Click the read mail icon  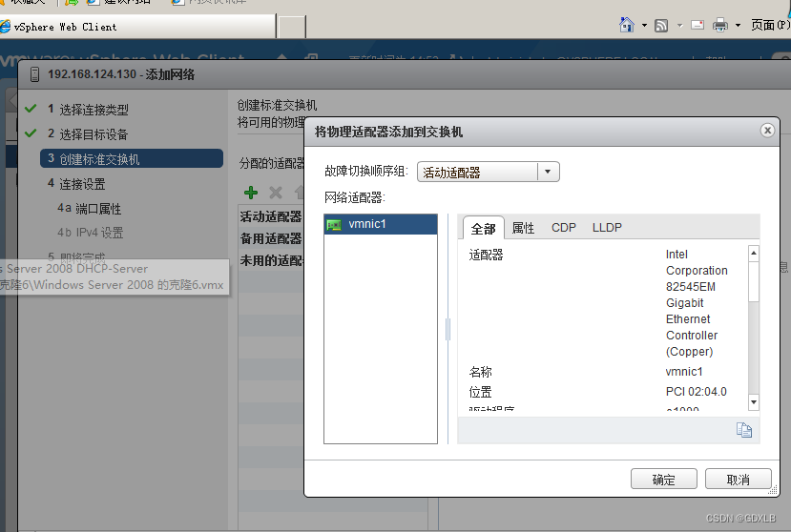tap(697, 25)
